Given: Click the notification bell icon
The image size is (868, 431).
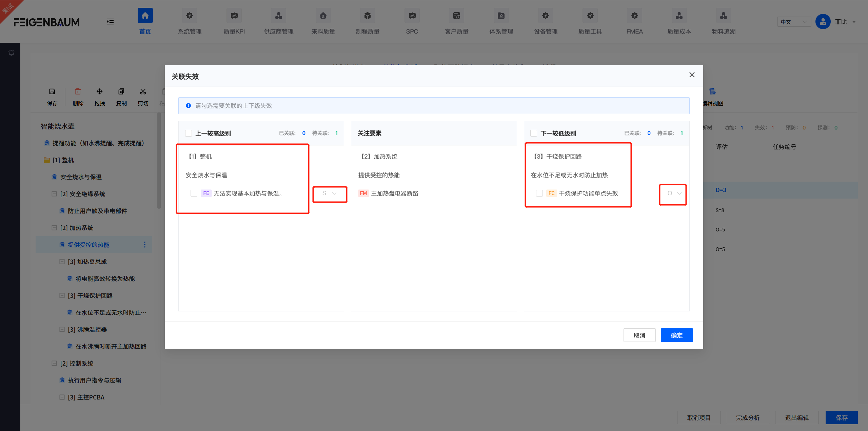Looking at the screenshot, I should tap(11, 53).
